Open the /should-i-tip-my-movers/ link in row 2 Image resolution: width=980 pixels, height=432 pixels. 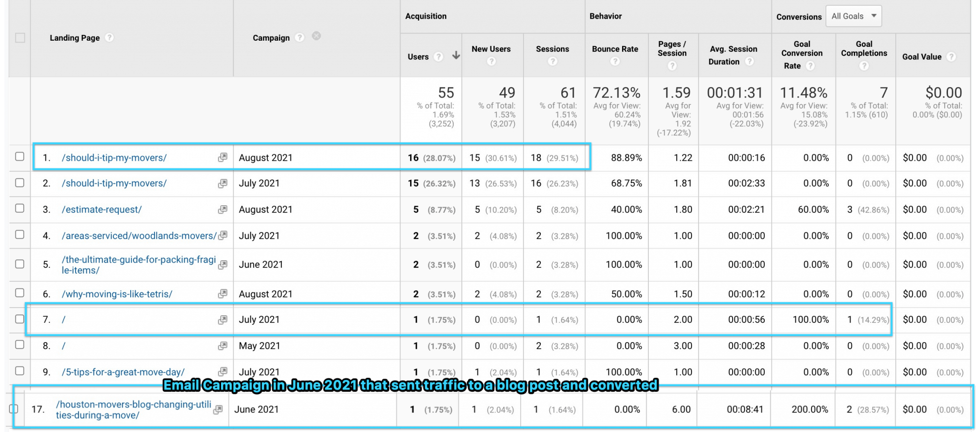[114, 183]
